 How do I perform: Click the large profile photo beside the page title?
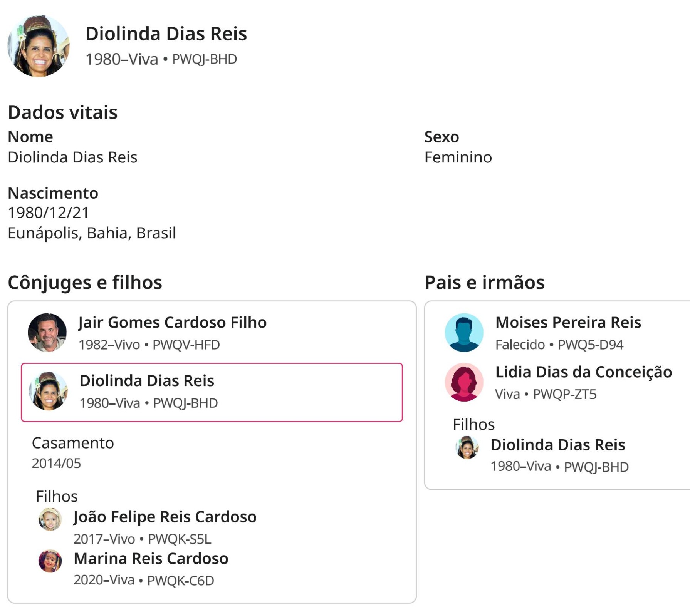(x=39, y=46)
